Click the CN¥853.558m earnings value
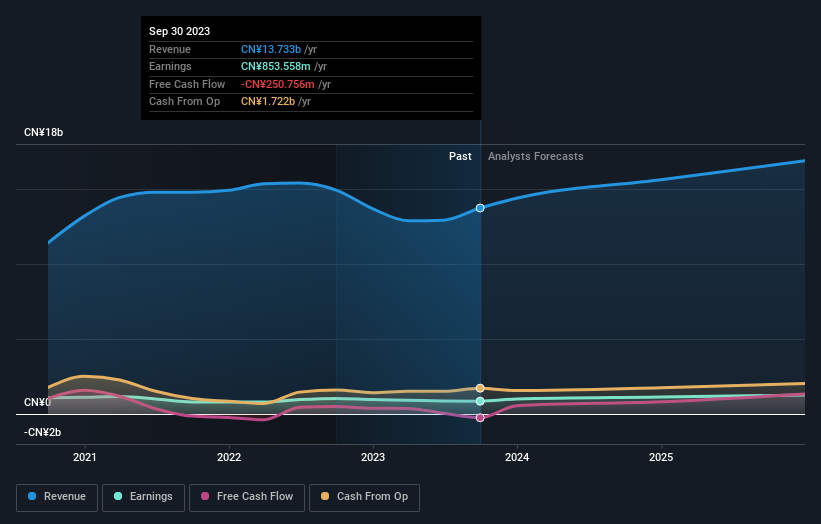Viewport: 821px width, 524px height. [x=275, y=66]
